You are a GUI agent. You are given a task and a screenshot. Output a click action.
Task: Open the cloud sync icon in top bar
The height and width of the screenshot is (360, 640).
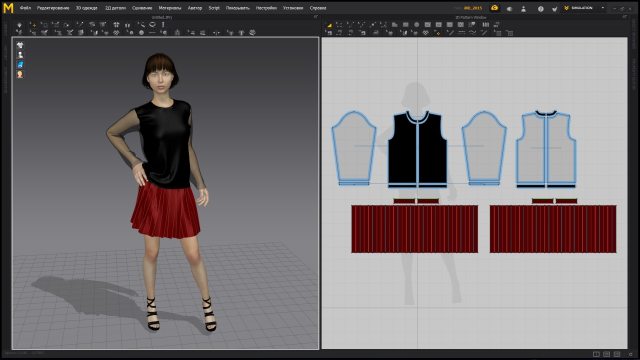click(x=494, y=8)
